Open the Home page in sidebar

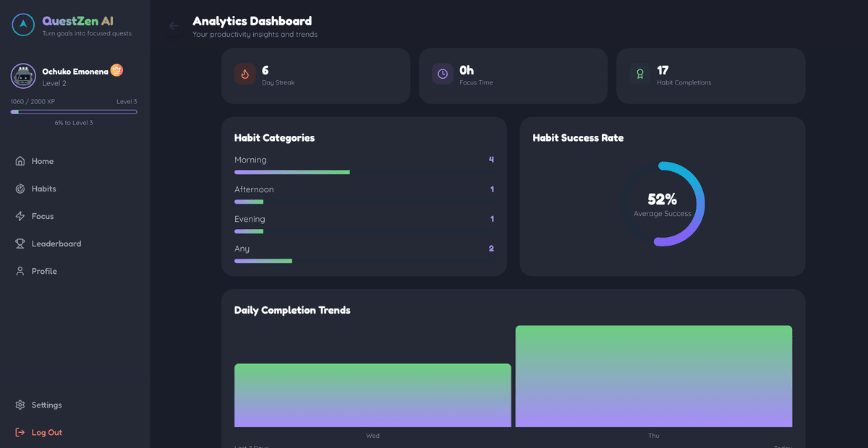42,161
